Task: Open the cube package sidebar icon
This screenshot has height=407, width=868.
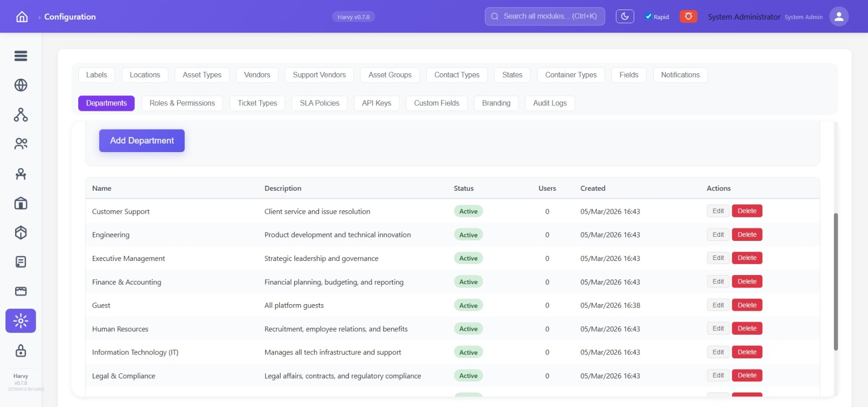Action: point(21,232)
